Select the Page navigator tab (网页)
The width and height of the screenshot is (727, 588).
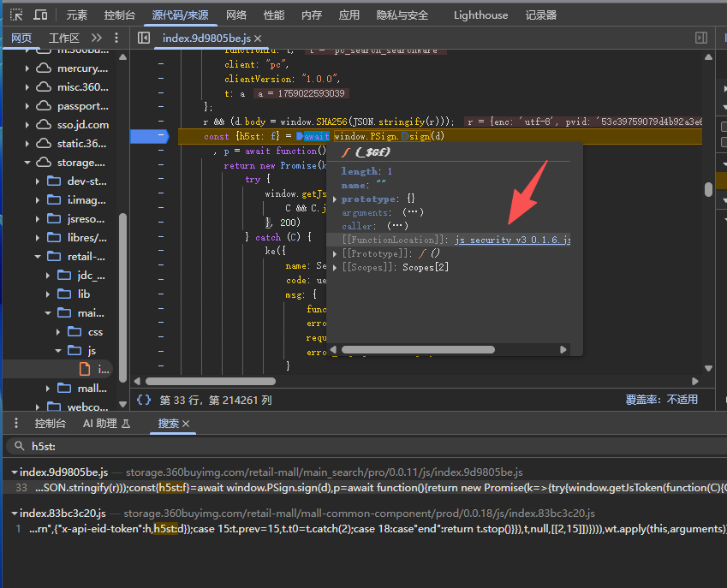click(x=21, y=38)
